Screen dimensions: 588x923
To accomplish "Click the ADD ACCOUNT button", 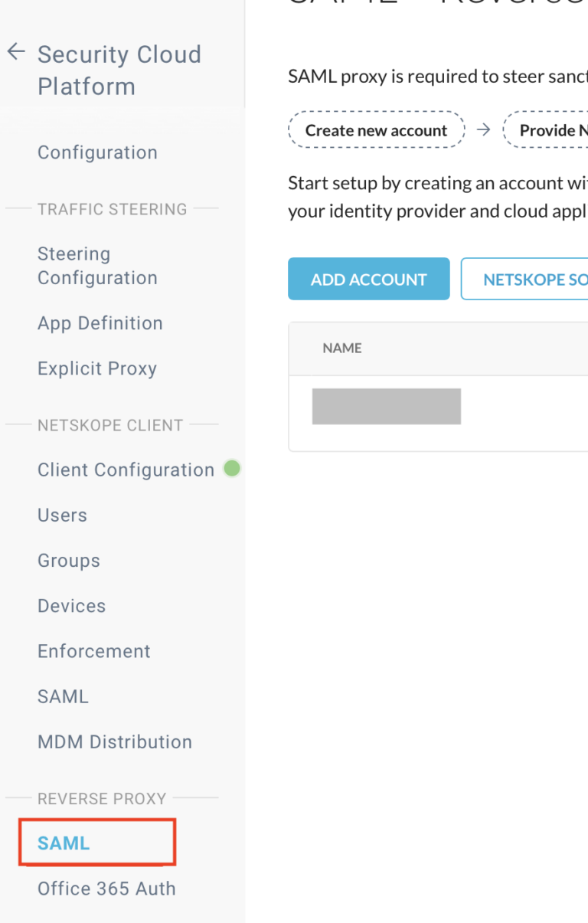I will (x=368, y=279).
